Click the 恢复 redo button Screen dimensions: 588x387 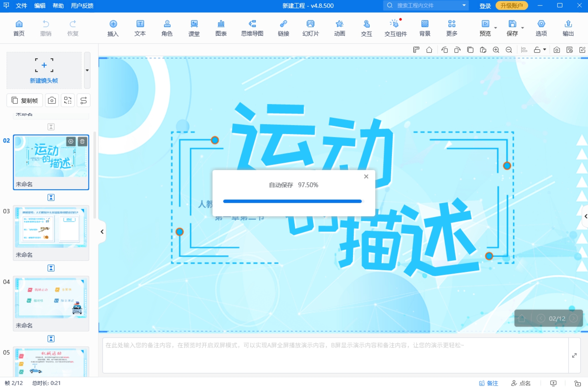pos(73,28)
